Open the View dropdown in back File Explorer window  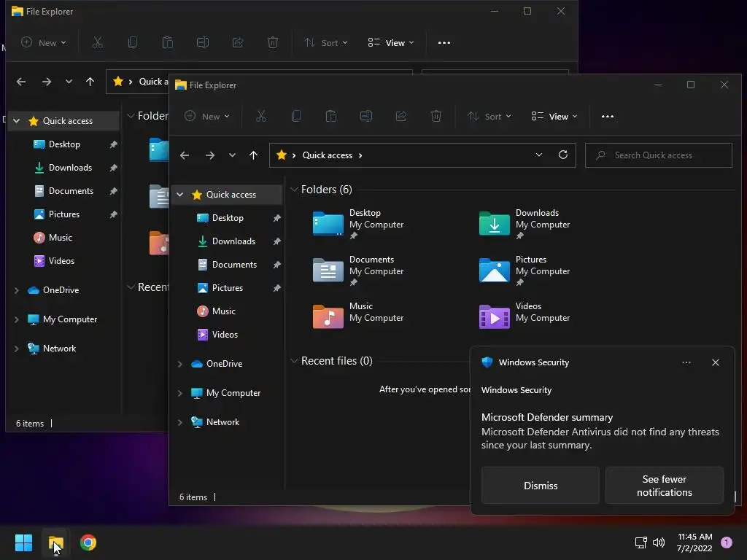[391, 43]
